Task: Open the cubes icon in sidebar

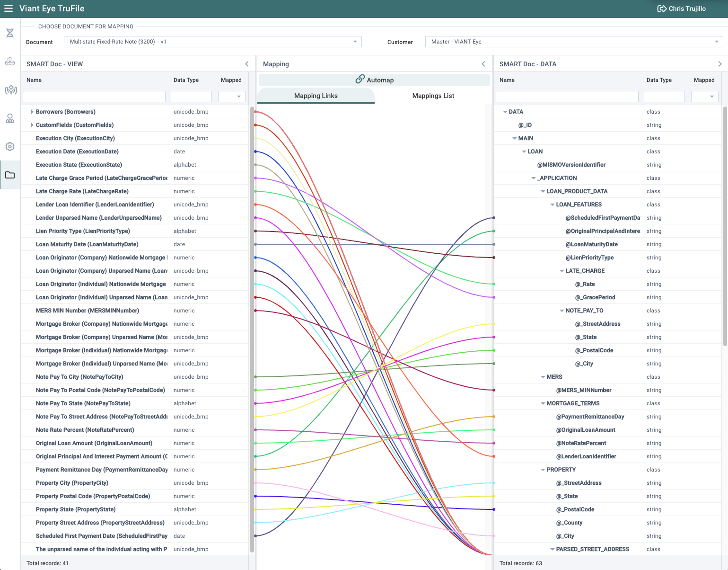Action: pyautogui.click(x=10, y=62)
